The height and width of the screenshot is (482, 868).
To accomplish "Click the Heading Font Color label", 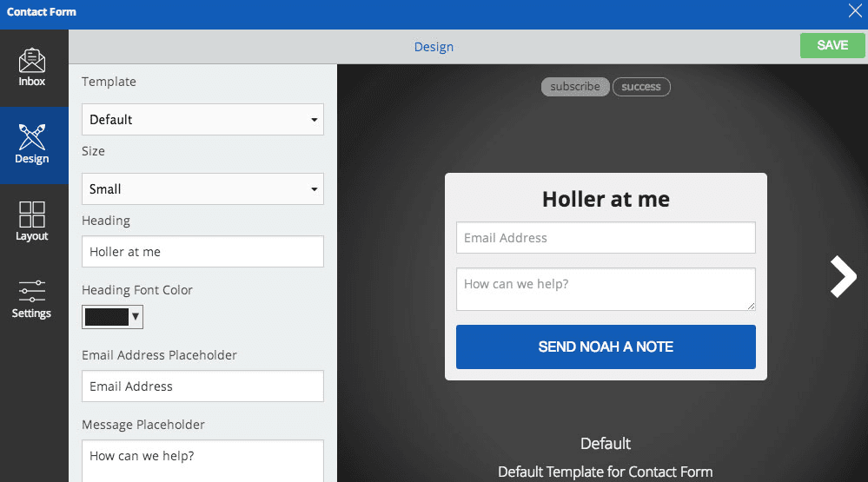I will pyautogui.click(x=137, y=290).
